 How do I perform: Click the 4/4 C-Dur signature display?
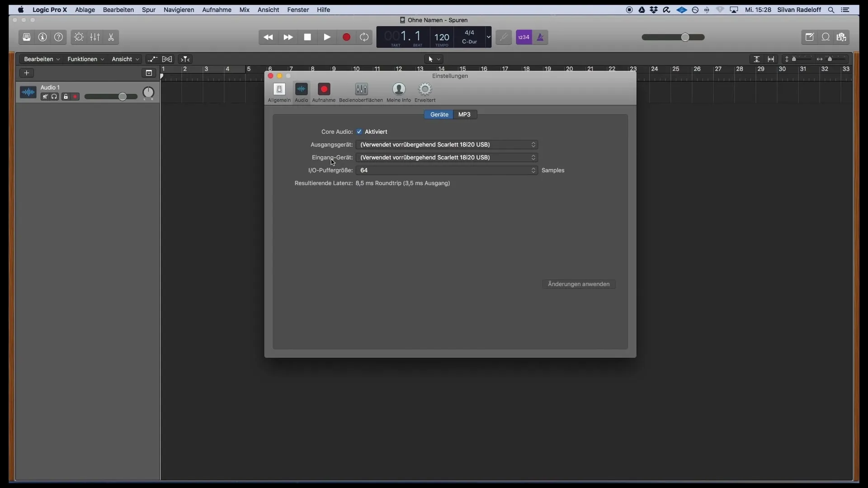469,37
